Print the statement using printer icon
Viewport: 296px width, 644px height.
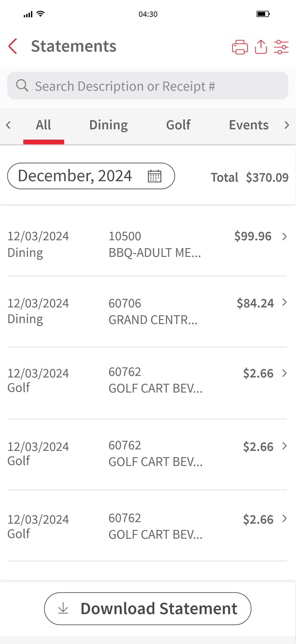pyautogui.click(x=240, y=47)
